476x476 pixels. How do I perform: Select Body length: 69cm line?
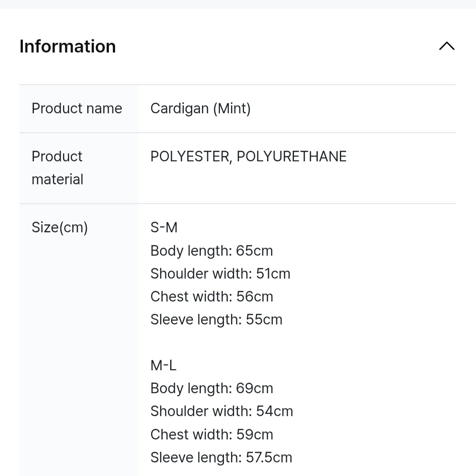[x=212, y=388]
